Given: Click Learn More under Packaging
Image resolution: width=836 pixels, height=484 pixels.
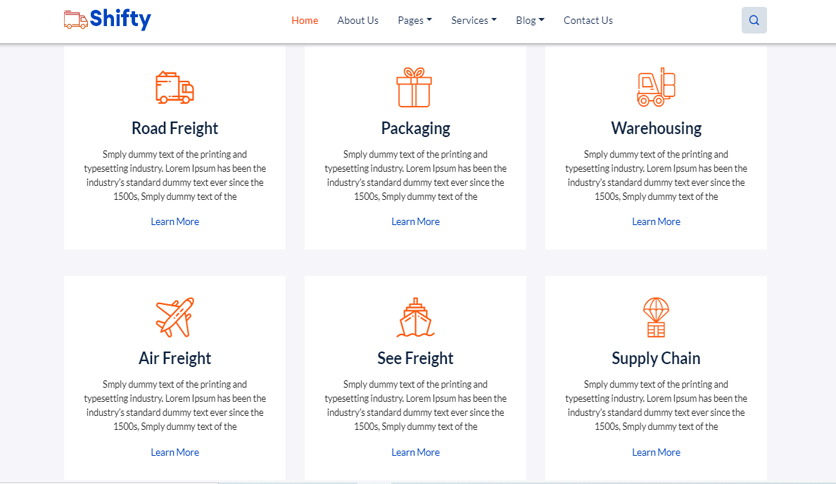Looking at the screenshot, I should (415, 222).
